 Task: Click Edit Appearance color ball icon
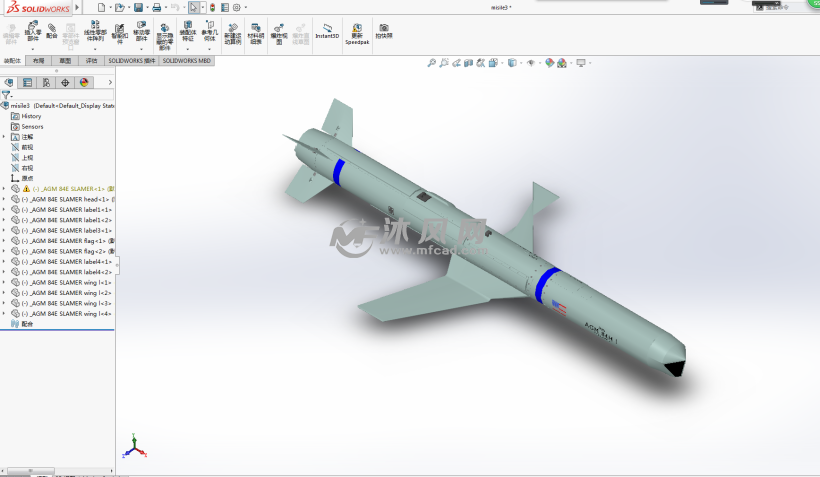point(550,63)
